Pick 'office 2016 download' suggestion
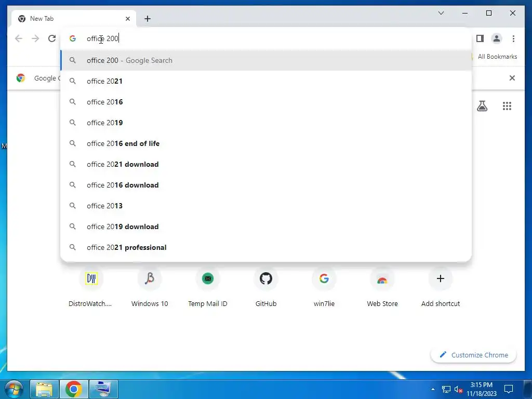This screenshot has height=399, width=532. [x=266, y=185]
